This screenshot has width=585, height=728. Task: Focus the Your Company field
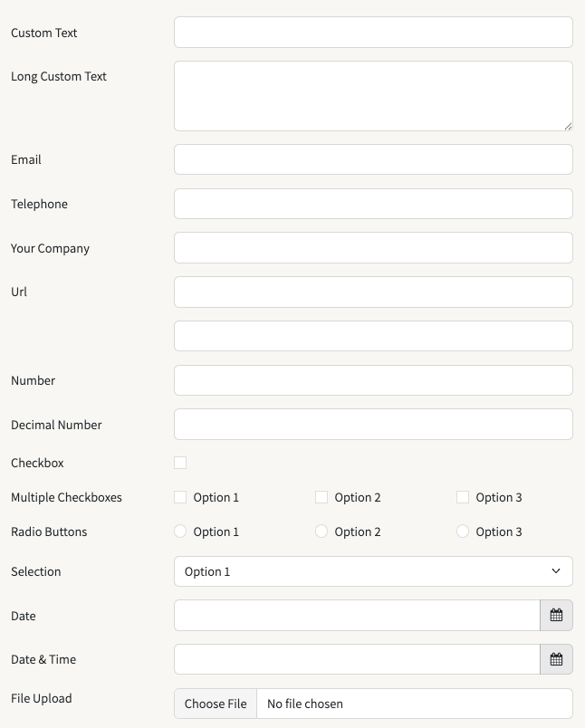373,247
